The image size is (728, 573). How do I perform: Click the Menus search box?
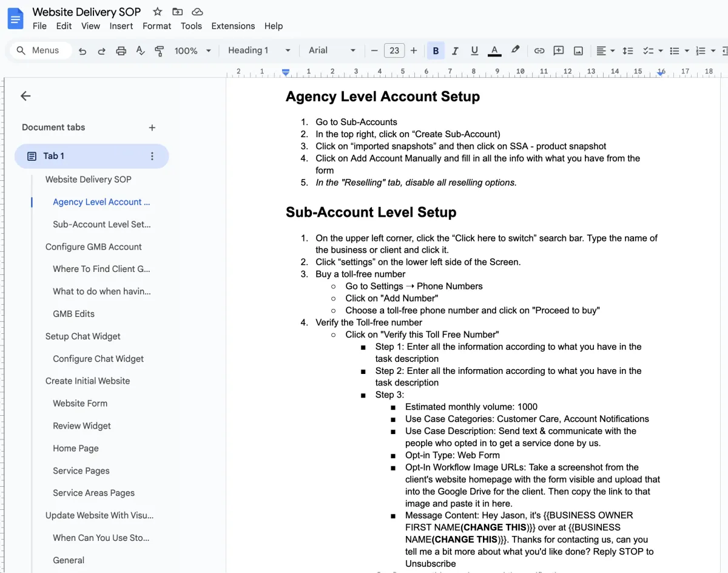tap(40, 50)
